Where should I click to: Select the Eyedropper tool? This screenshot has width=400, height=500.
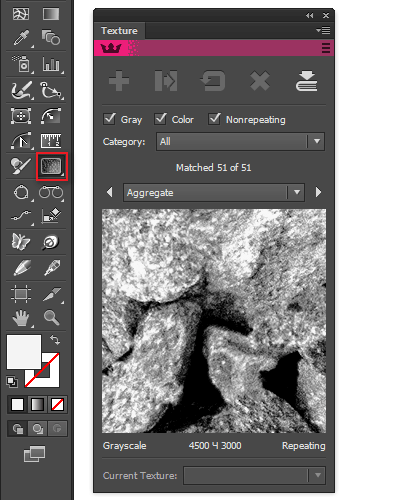pyautogui.click(x=21, y=37)
